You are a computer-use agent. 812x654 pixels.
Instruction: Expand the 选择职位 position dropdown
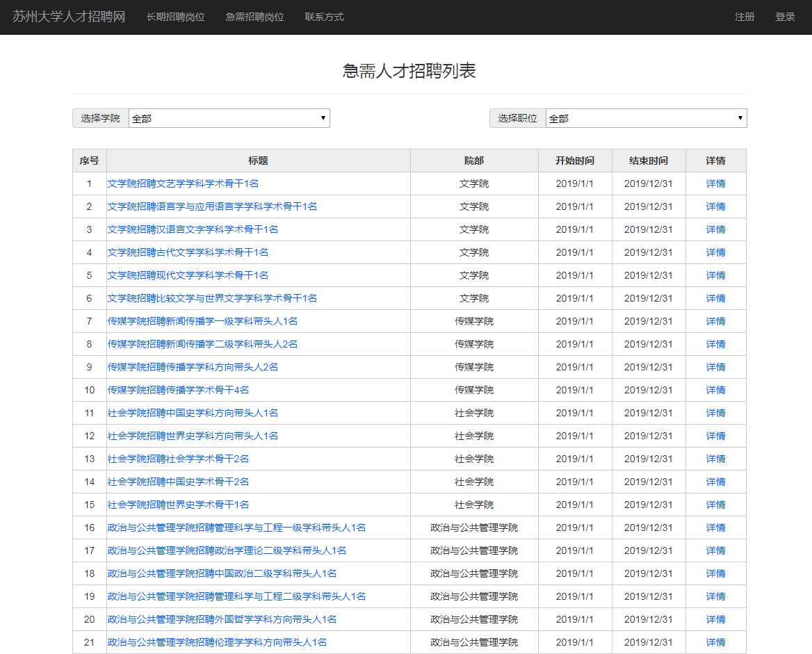pyautogui.click(x=646, y=118)
